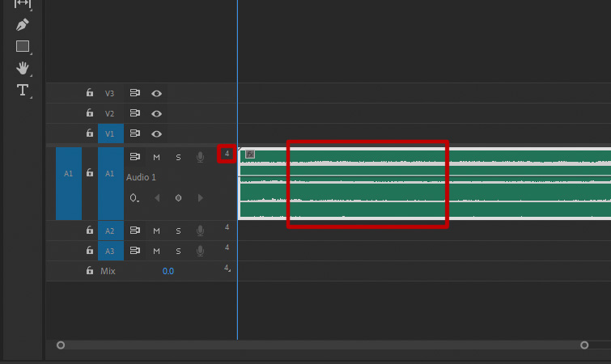Screen dimensions: 611x364
Task: Enable voice-over record on A1
Action: pos(200,157)
